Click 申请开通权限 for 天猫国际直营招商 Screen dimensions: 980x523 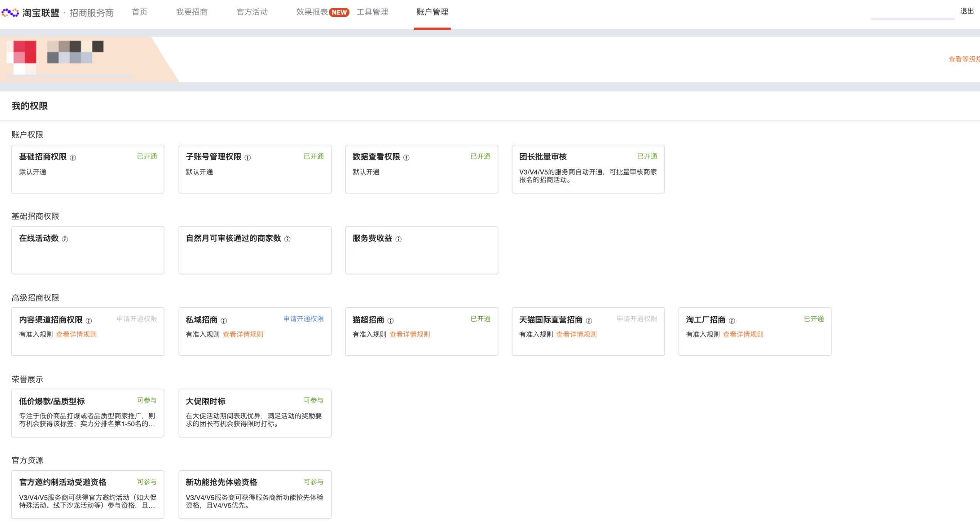click(637, 319)
